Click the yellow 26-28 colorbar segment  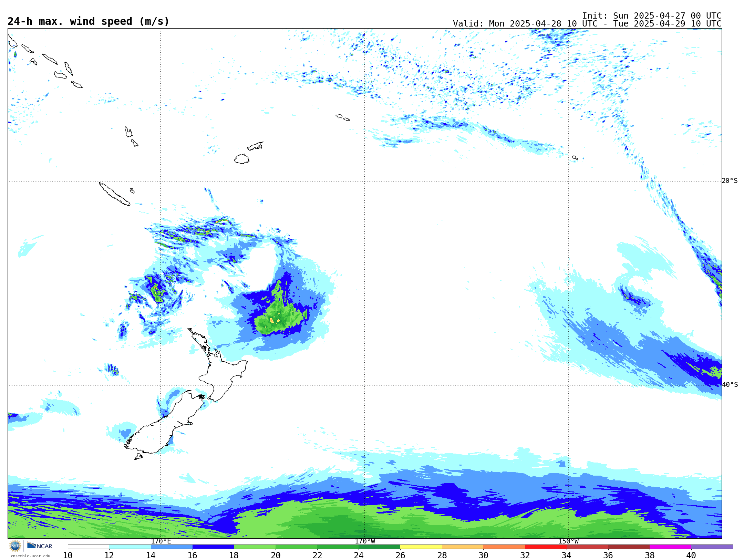pyautogui.click(x=421, y=547)
